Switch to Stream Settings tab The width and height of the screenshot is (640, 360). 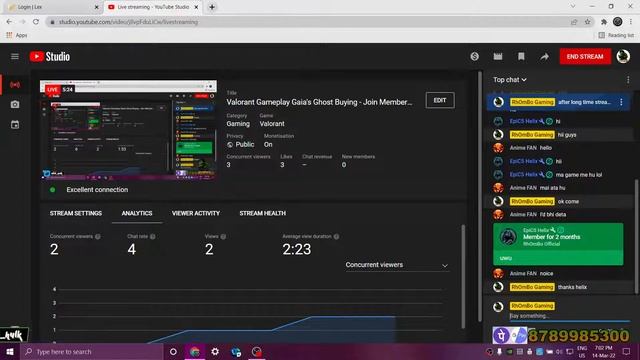coord(76,213)
